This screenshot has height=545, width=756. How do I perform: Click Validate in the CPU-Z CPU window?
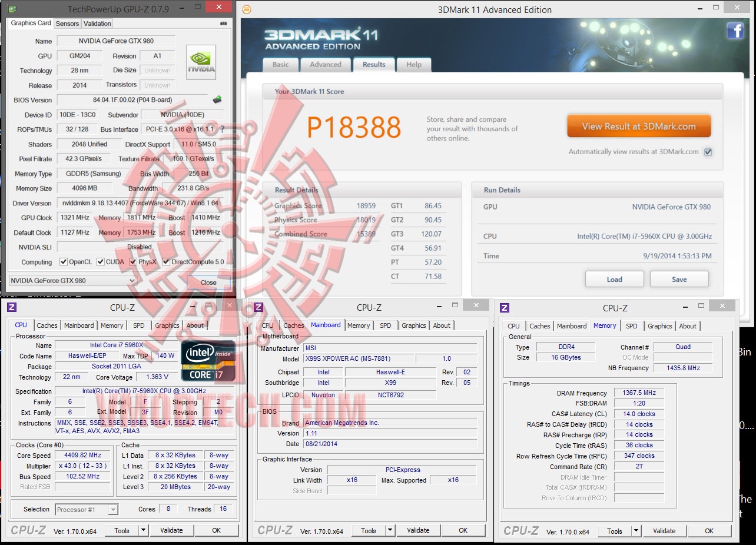(171, 530)
